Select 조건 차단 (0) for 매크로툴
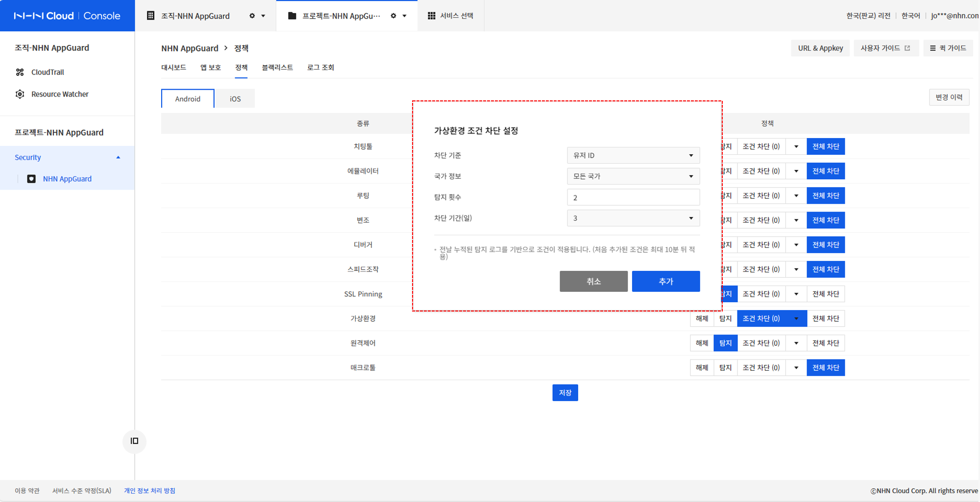This screenshot has width=980, height=502. (761, 367)
